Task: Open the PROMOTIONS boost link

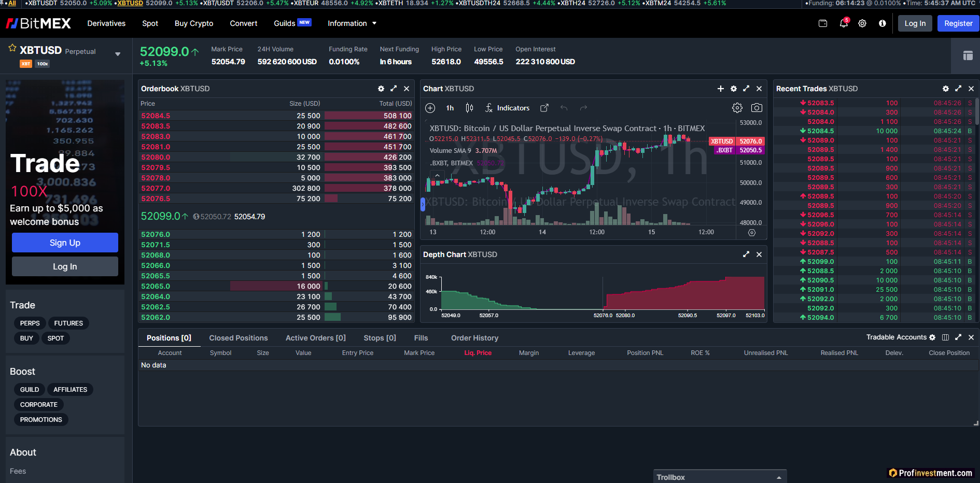Action: (41, 420)
